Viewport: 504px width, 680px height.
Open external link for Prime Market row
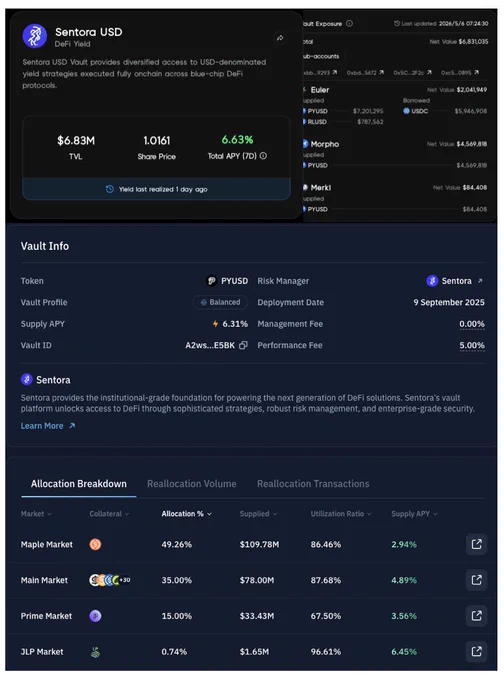click(476, 616)
